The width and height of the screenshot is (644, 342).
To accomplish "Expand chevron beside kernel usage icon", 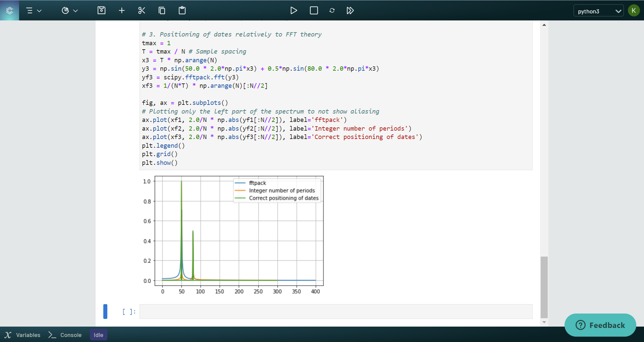I will (x=76, y=10).
